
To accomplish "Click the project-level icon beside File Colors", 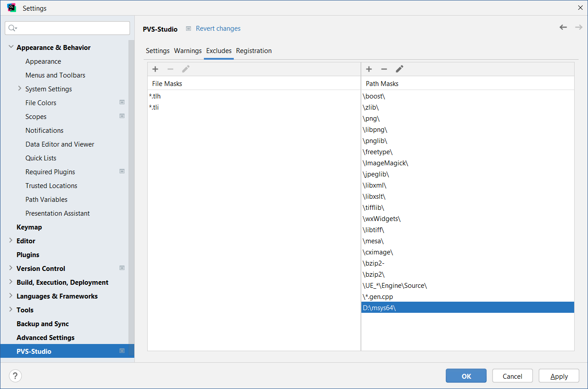I will [122, 102].
